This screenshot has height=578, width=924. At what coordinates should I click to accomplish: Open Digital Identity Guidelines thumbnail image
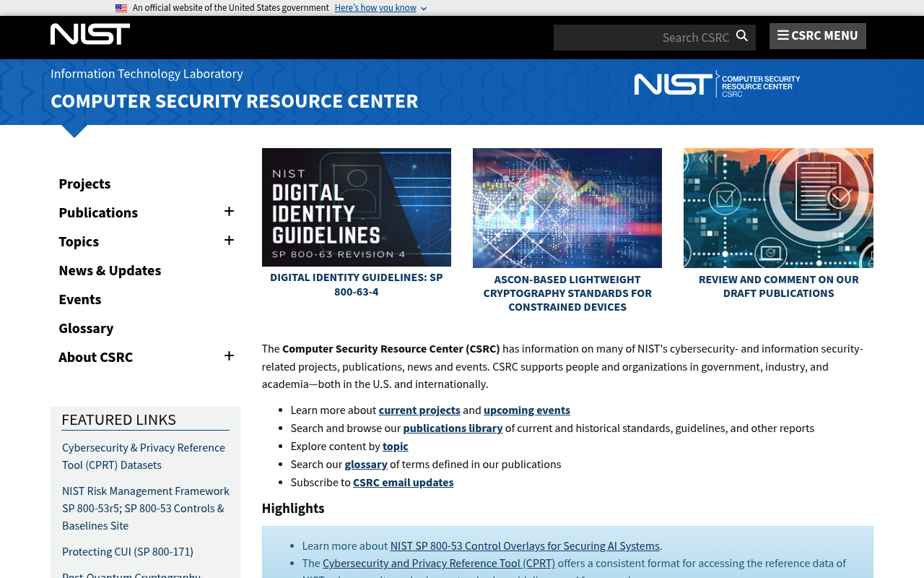point(357,207)
